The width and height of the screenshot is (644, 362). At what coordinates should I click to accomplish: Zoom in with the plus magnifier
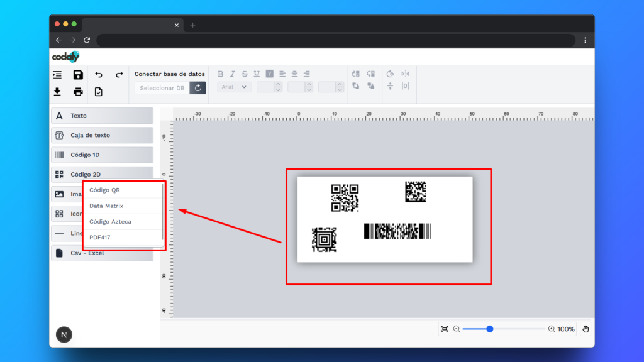click(552, 329)
